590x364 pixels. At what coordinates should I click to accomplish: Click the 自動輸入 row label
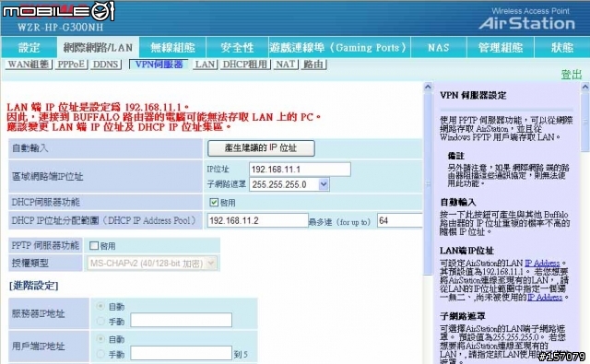pos(29,148)
